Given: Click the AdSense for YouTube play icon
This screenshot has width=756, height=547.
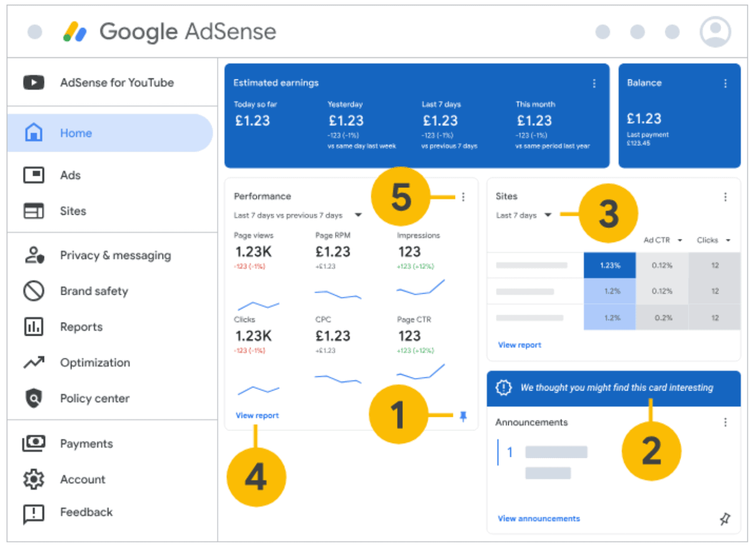Looking at the screenshot, I should point(33,82).
